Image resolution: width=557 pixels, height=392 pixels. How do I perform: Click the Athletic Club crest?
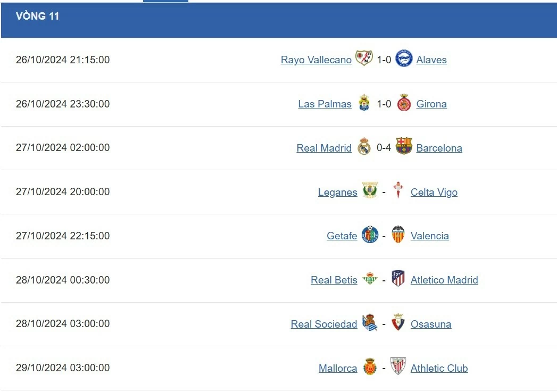tap(398, 367)
